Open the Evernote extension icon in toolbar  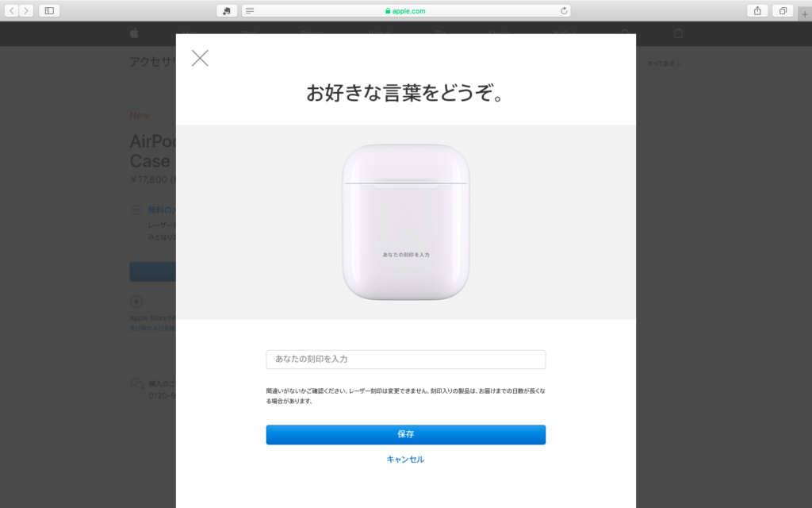tap(227, 10)
